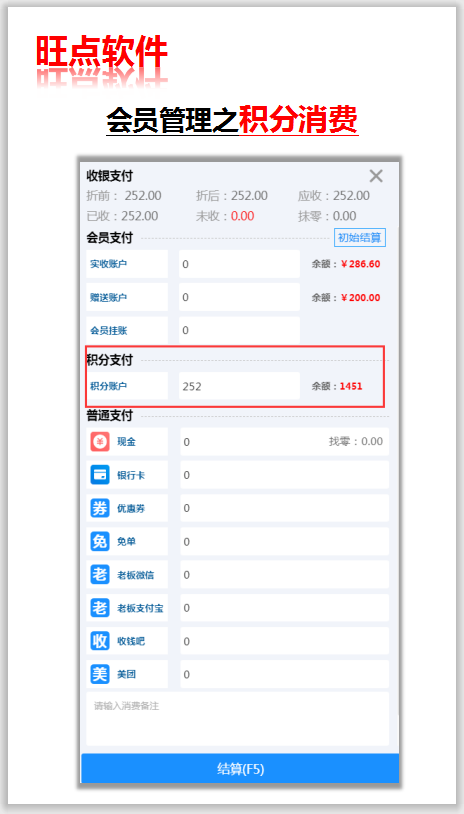Click the 初始结算 button

click(360, 238)
